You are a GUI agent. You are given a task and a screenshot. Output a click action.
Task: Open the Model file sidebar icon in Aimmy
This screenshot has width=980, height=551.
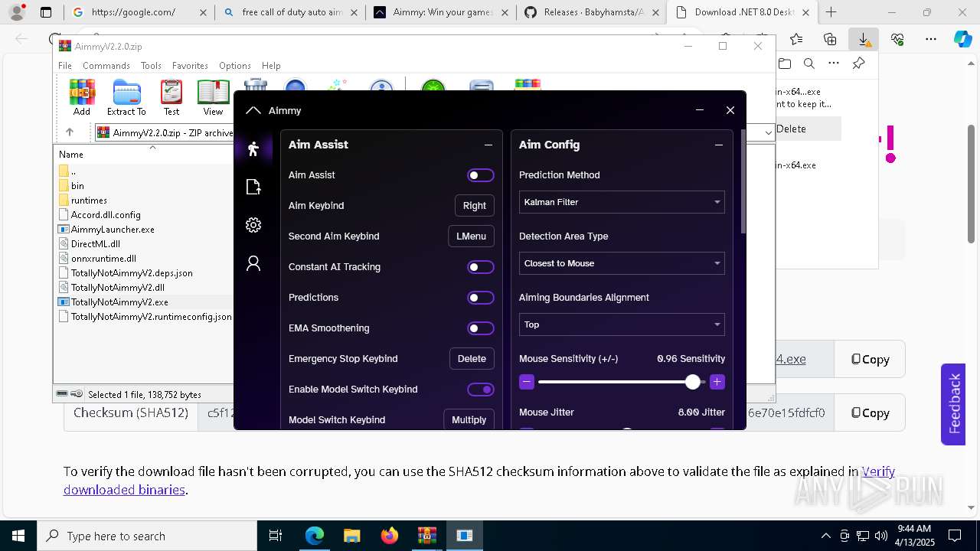(x=253, y=187)
